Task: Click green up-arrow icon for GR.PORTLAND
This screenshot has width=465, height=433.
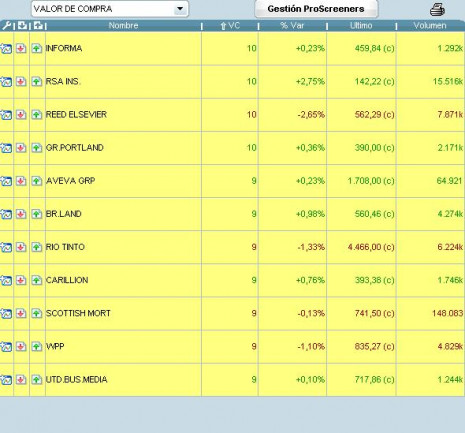Action: tap(37, 148)
